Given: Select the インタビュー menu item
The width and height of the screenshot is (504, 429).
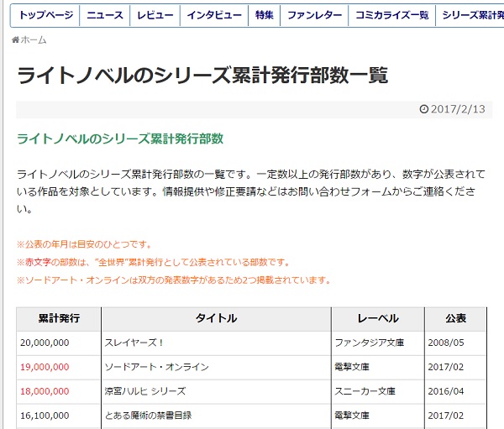Looking at the screenshot, I should pyautogui.click(x=214, y=15).
